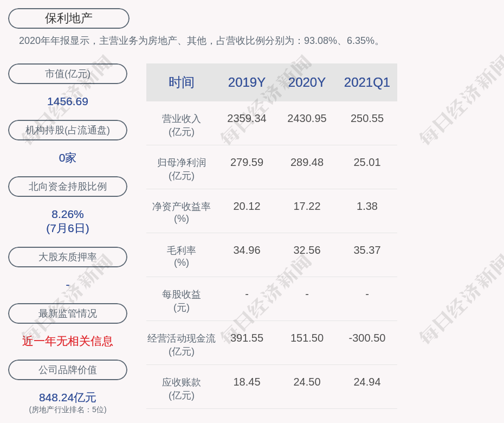This screenshot has width=504, height=423.
Task: Select the 2019Y column header
Action: click(x=247, y=82)
